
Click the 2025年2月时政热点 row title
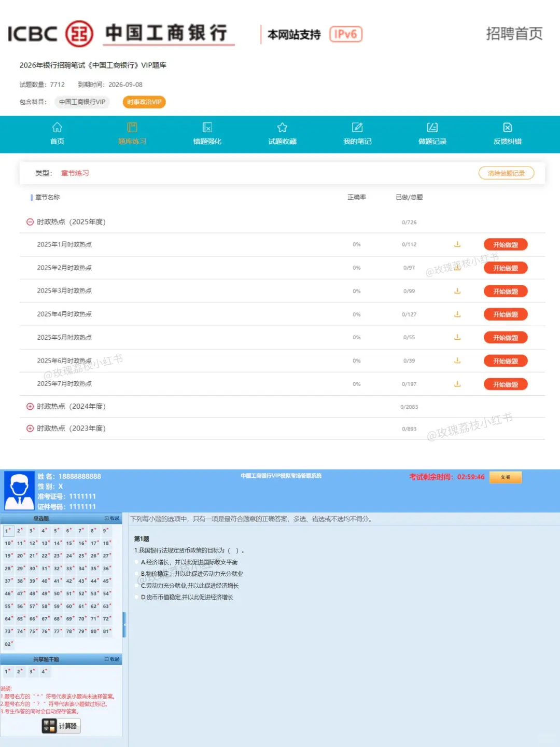(64, 268)
